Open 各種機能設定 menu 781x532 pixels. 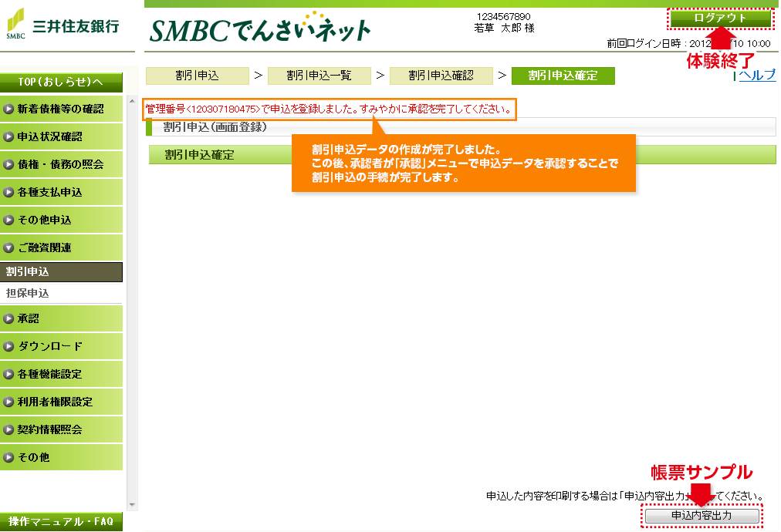(x=61, y=375)
